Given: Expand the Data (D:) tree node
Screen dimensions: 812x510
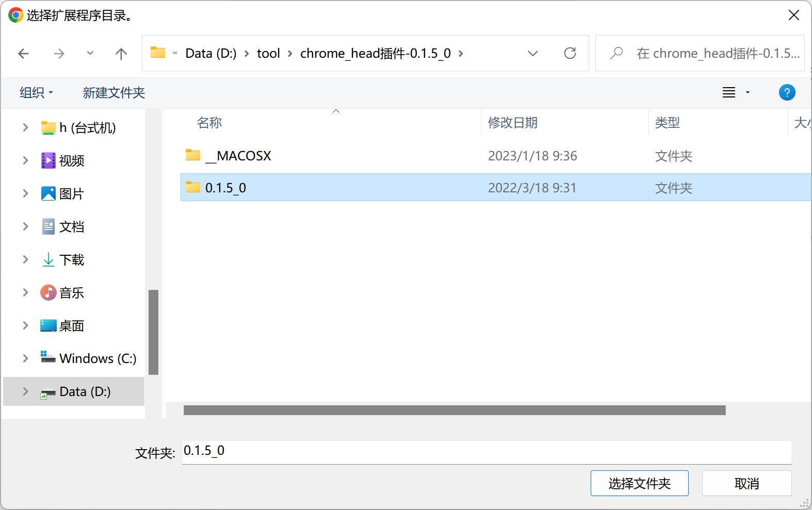Looking at the screenshot, I should (25, 391).
